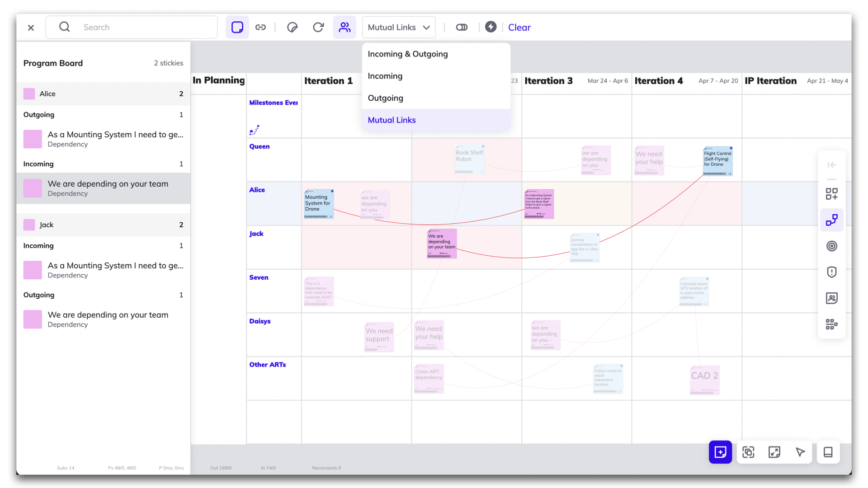Click the Clear link

point(519,28)
